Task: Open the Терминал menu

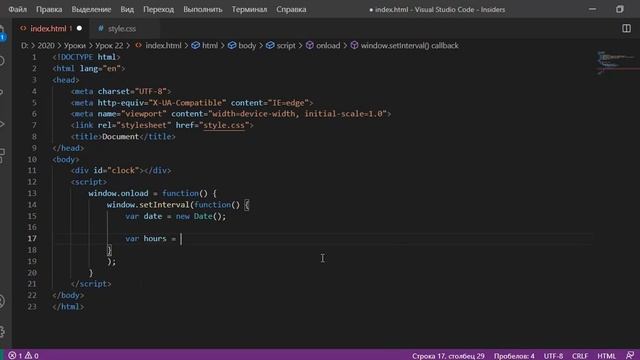Action: [x=249, y=9]
